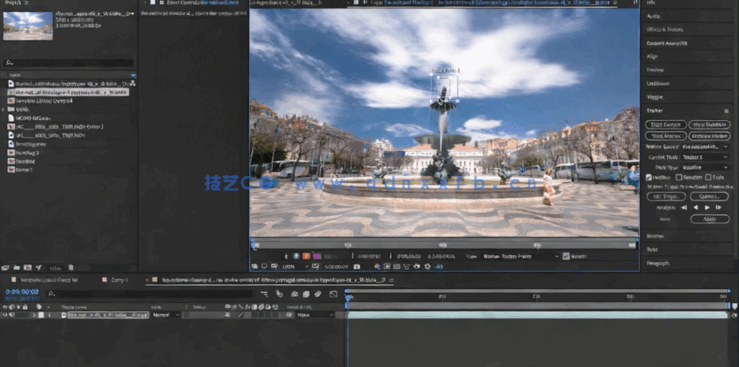739x367 pixels.
Task: Click the primary viewer monitor icon
Action: 264,267
